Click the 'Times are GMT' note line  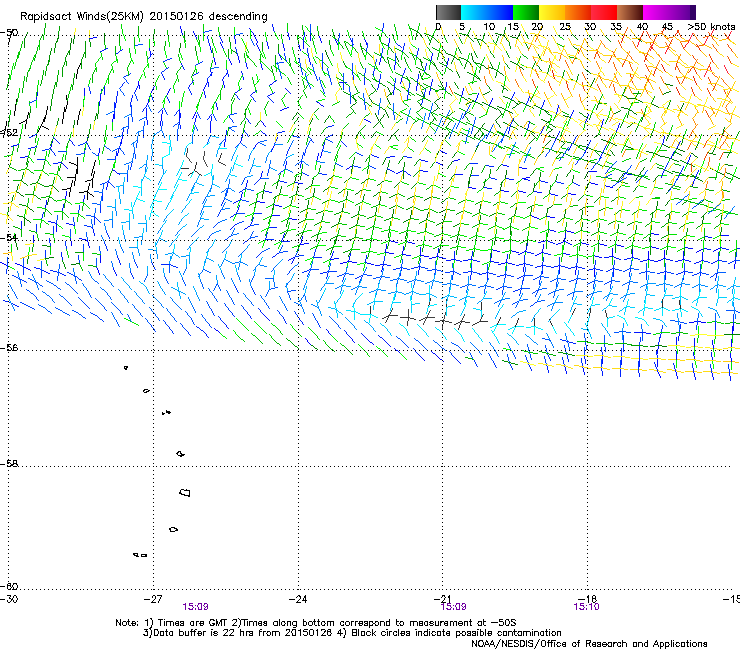coord(315,623)
